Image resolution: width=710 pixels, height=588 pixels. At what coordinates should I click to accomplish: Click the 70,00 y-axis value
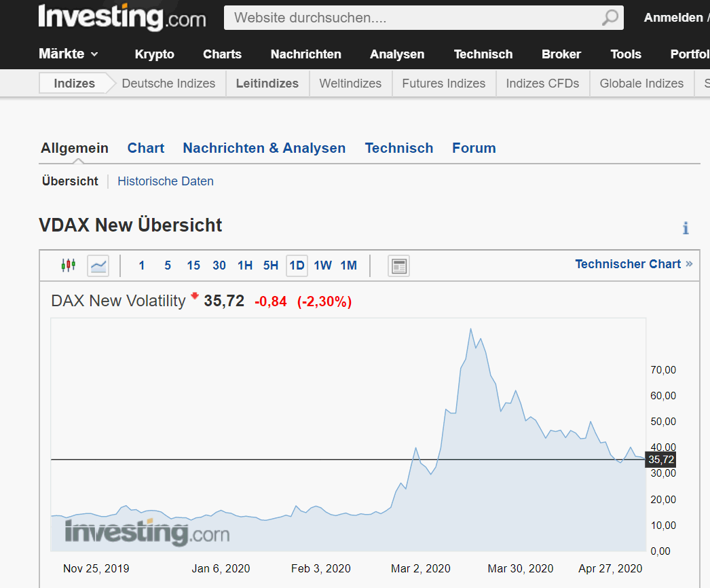point(663,370)
